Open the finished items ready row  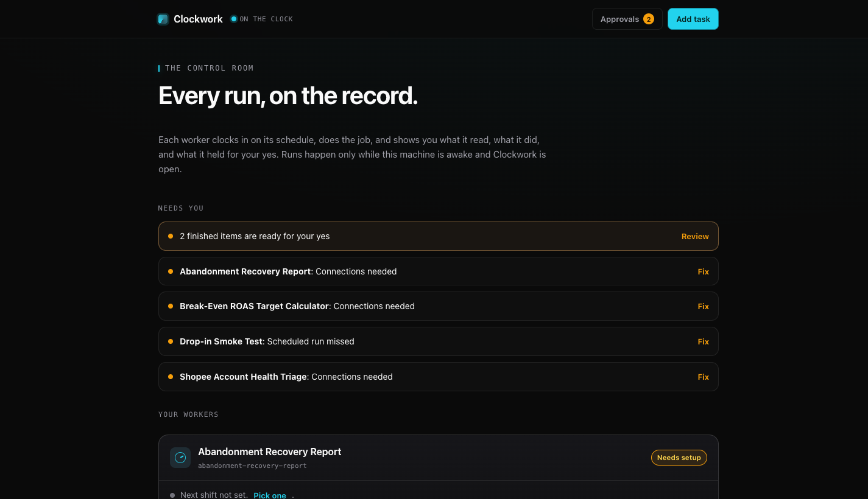pos(439,236)
